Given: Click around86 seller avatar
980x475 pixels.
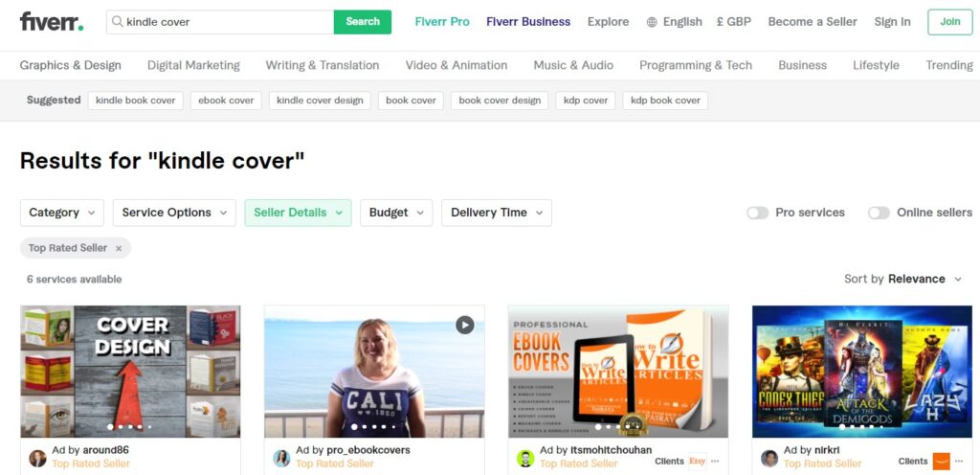Looking at the screenshot, I should [x=37, y=458].
